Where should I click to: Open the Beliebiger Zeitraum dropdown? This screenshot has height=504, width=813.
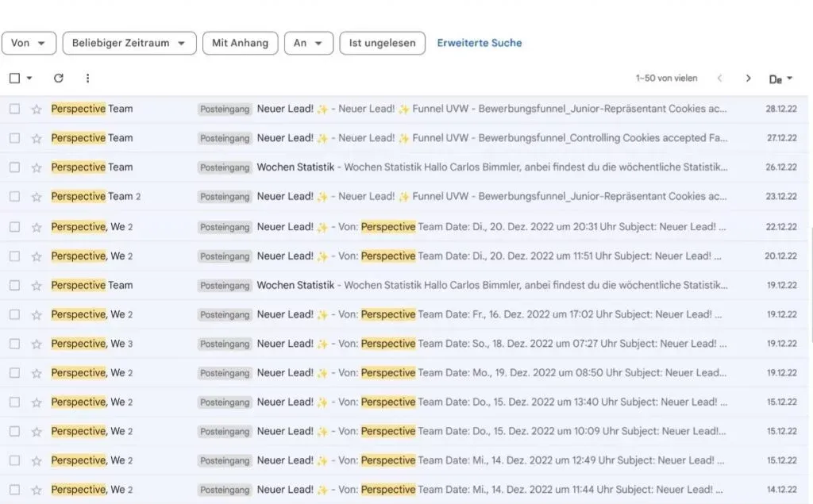129,43
